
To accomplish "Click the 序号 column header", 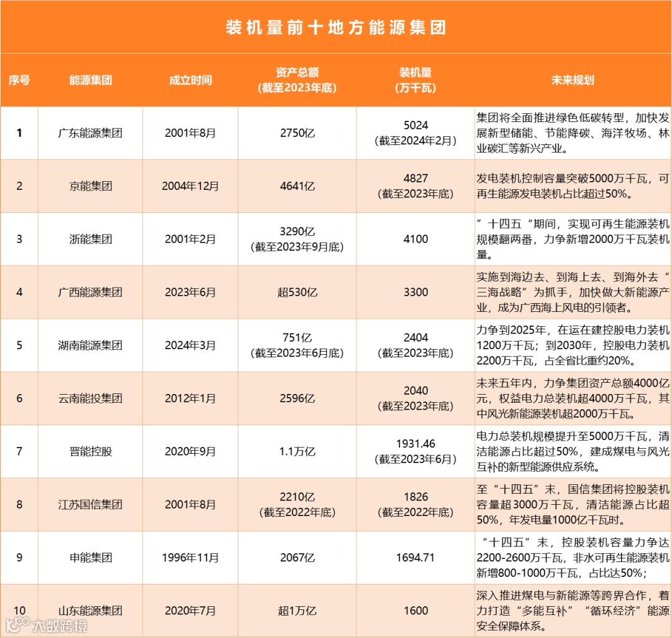I will point(19,80).
